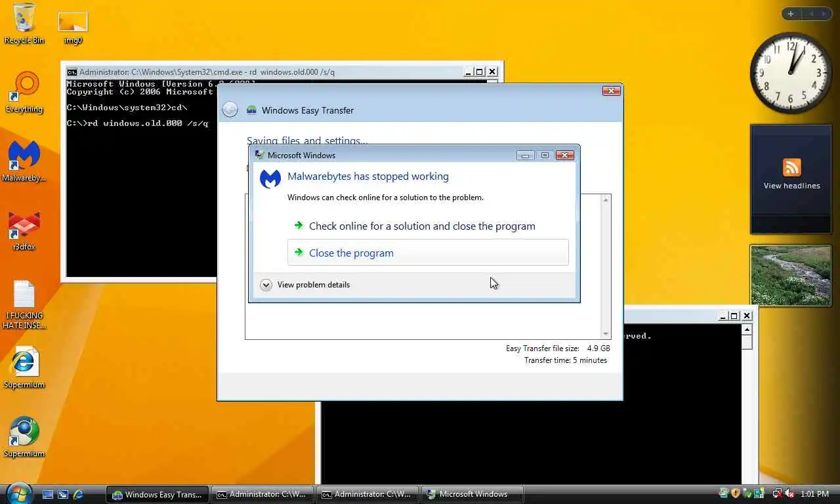
Task: Close the lower-right command prompt window
Action: [747, 316]
